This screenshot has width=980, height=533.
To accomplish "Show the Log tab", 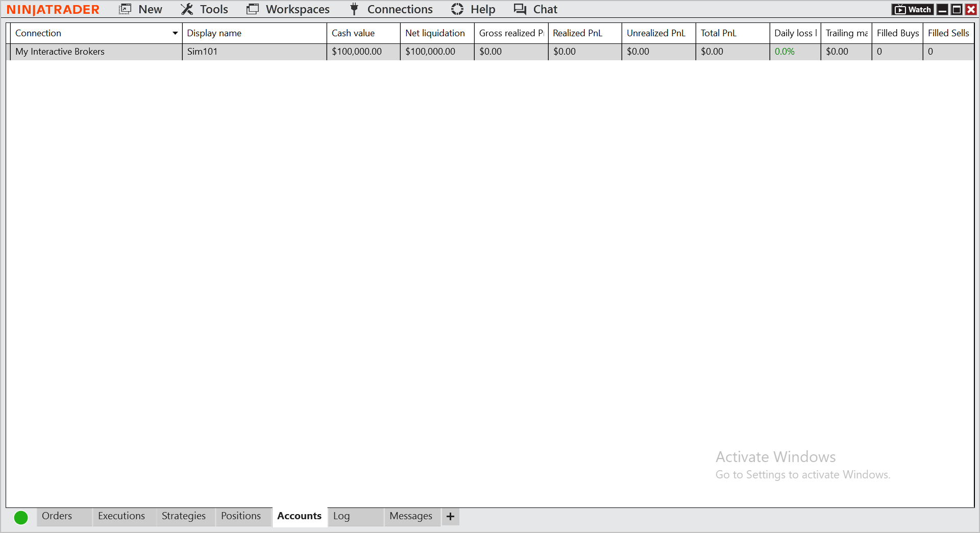I will pyautogui.click(x=341, y=516).
